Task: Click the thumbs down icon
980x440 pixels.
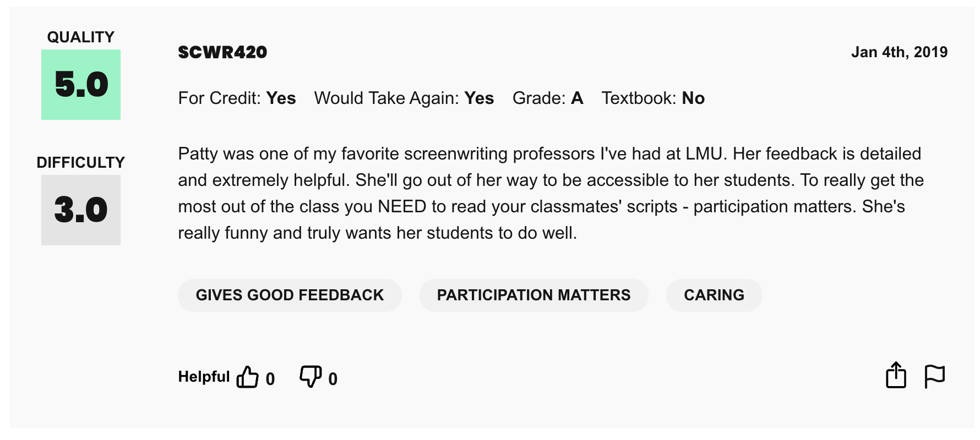Action: coord(310,377)
